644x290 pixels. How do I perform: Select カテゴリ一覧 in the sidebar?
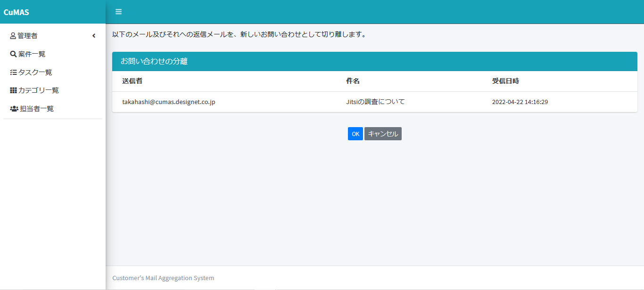click(38, 90)
